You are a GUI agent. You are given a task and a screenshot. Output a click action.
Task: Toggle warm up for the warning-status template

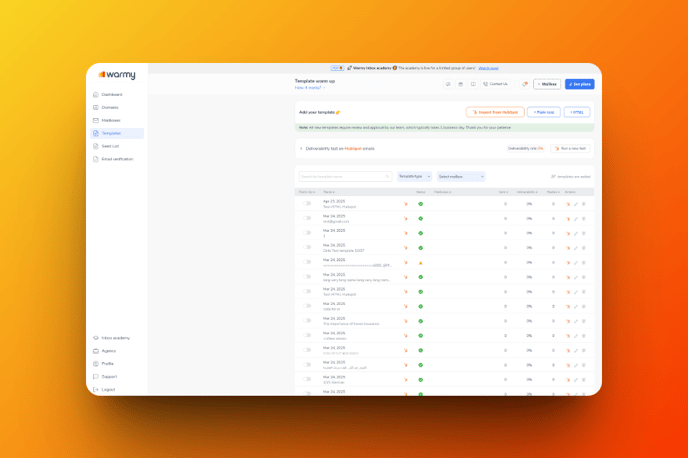coord(307,262)
